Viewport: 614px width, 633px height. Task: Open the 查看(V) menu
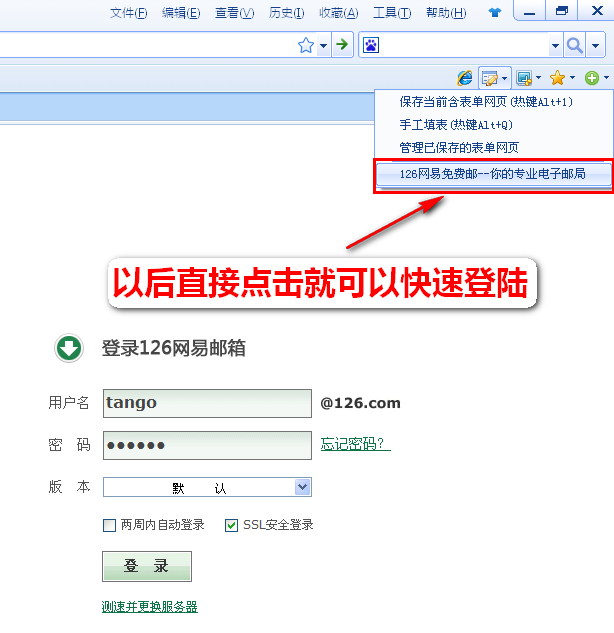pyautogui.click(x=235, y=13)
